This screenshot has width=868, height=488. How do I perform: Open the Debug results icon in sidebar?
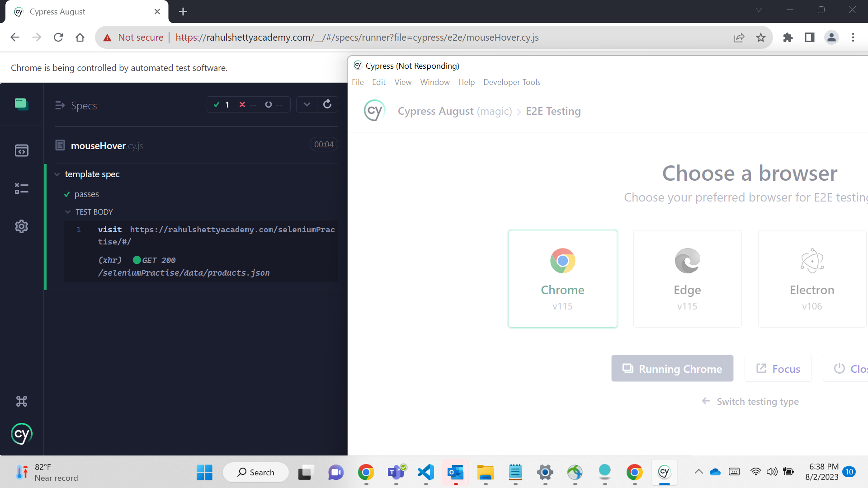click(21, 188)
